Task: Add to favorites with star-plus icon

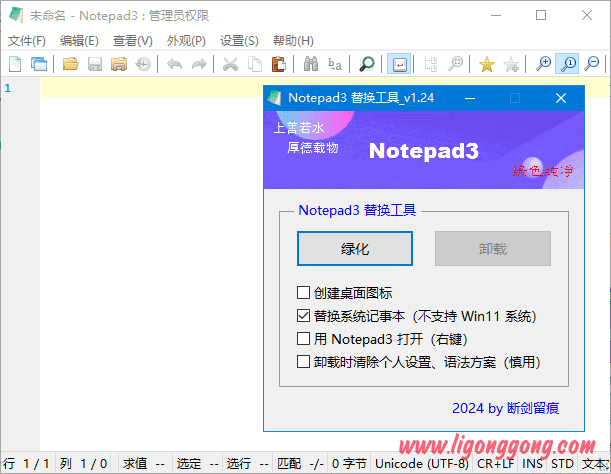Action: pos(511,64)
